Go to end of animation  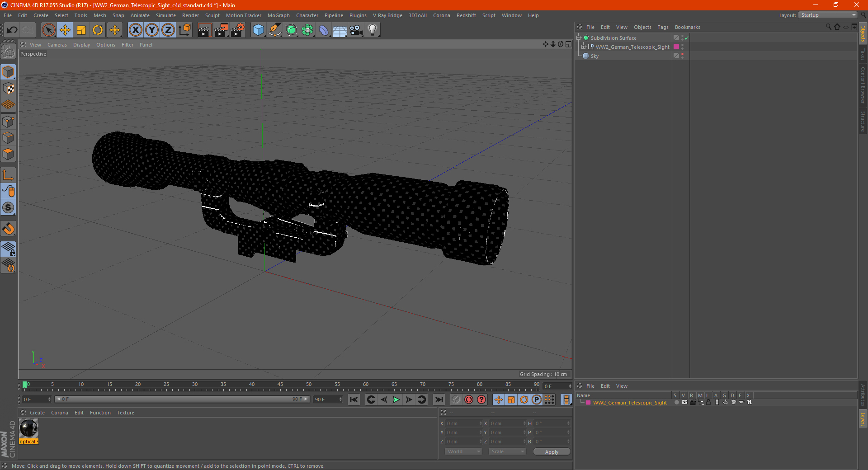click(x=439, y=399)
